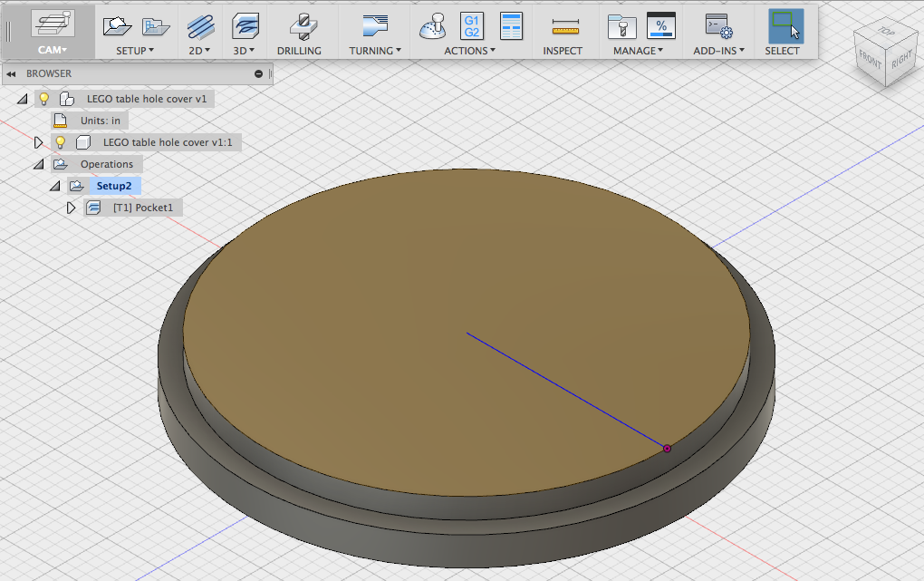Open the CAM workspace dropdown
Viewport: 924px width, 581px height.
[x=52, y=50]
